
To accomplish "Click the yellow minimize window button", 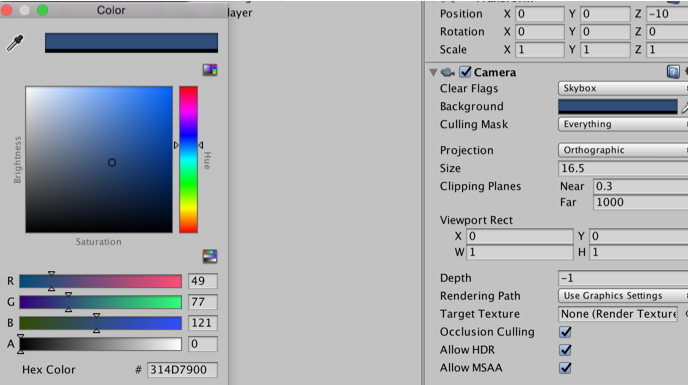I will click(x=25, y=10).
